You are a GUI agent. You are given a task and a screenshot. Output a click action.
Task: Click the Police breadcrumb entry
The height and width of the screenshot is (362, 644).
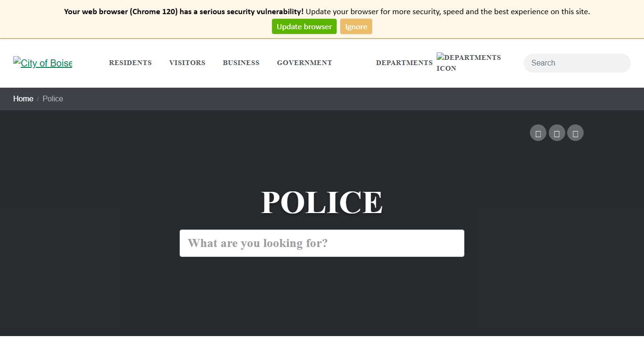(52, 99)
